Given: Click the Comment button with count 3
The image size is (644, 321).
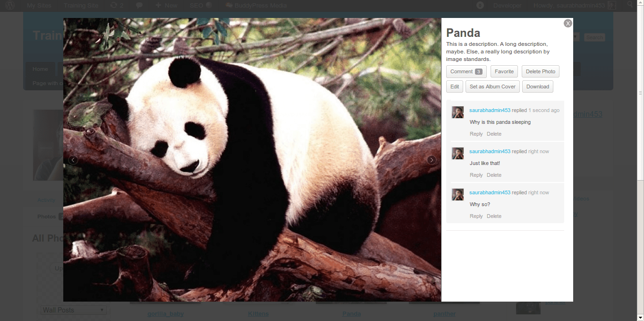Looking at the screenshot, I should pyautogui.click(x=466, y=71).
